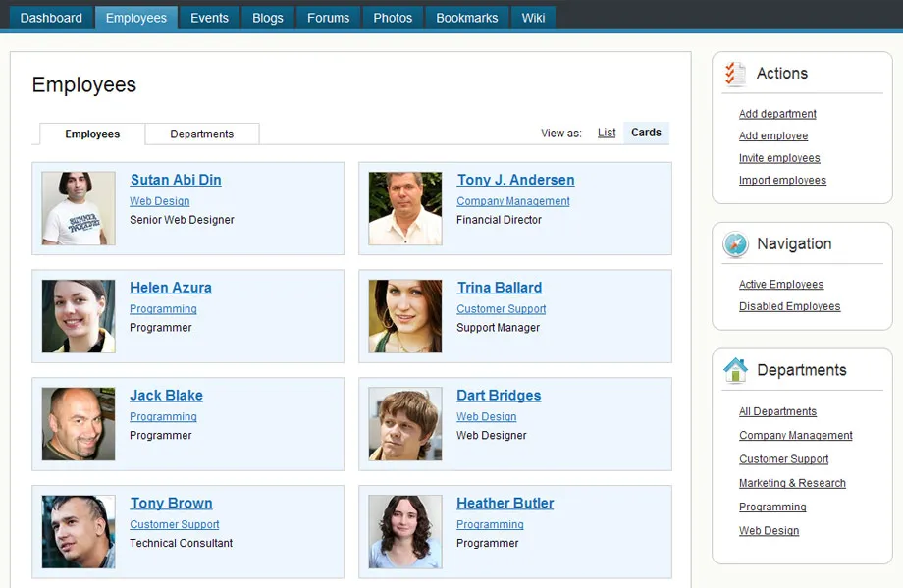Screen dimensions: 903x588
Task: Select the Cards view option
Action: [646, 133]
